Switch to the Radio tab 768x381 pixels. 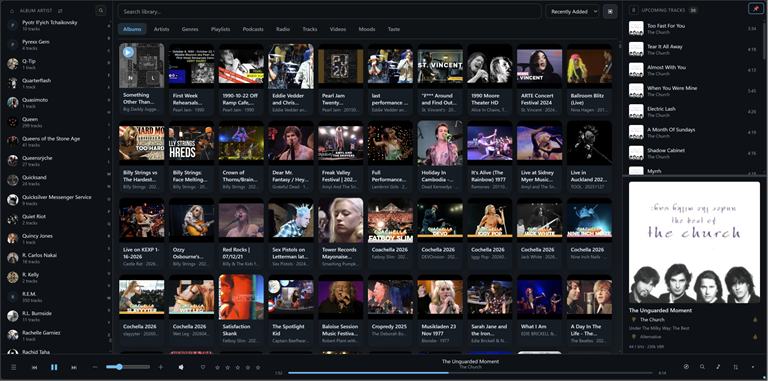coord(283,29)
